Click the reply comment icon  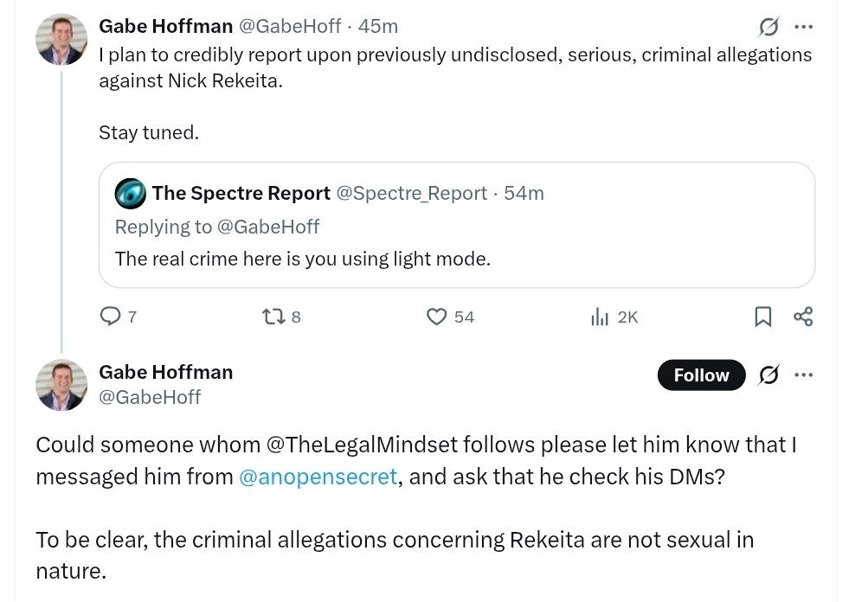click(111, 317)
